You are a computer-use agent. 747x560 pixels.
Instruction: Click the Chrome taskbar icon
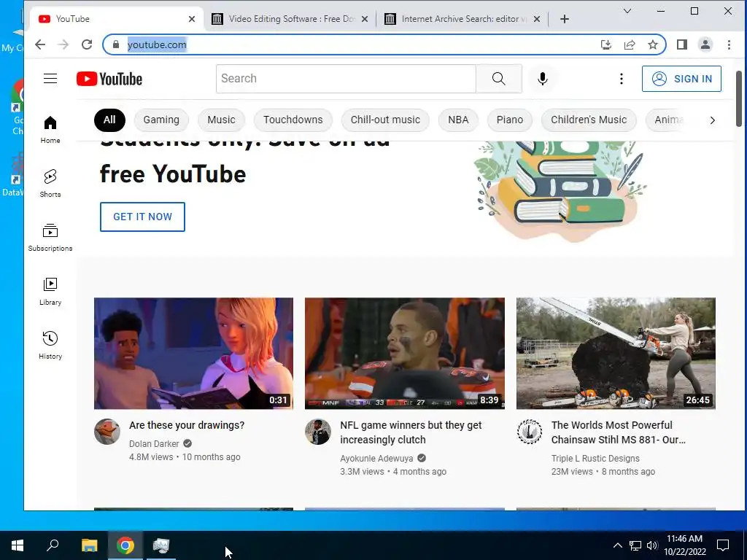click(125, 545)
